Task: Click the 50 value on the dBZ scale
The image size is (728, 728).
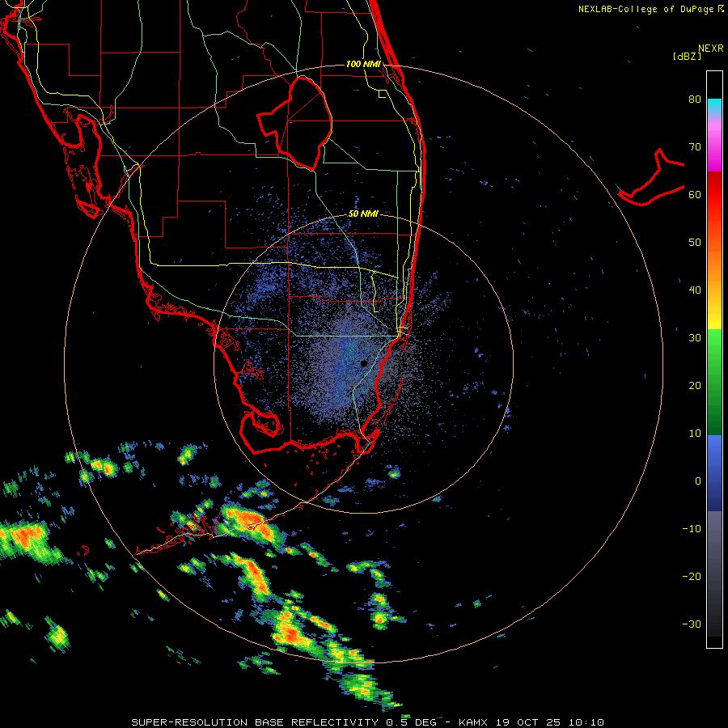Action: click(x=695, y=243)
